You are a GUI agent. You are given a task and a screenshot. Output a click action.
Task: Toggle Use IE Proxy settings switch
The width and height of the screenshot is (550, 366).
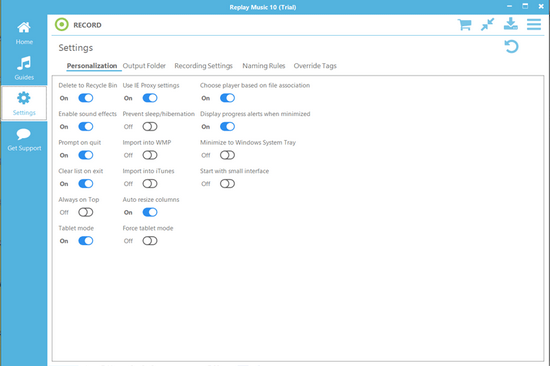[x=150, y=98]
